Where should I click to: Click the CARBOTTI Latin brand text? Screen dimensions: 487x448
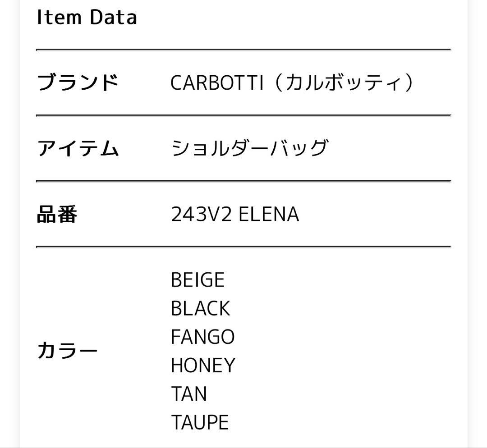pos(217,82)
